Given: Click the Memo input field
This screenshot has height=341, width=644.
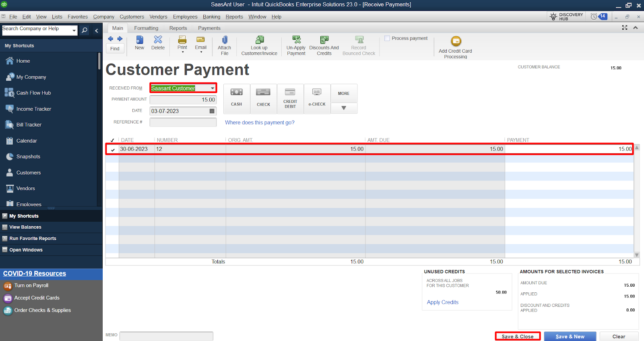Looking at the screenshot, I should [166, 336].
